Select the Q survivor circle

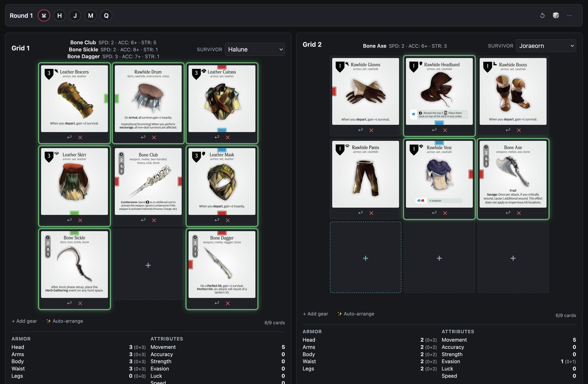106,15
